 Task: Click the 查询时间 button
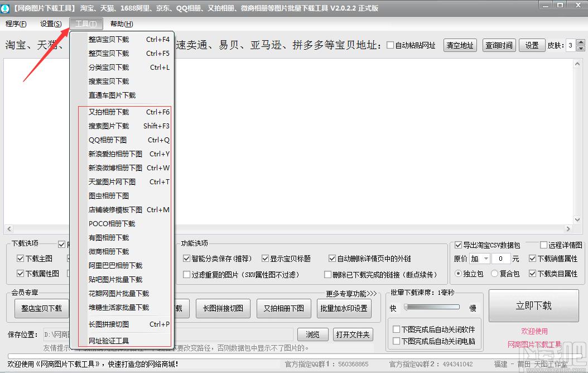pyautogui.click(x=499, y=45)
